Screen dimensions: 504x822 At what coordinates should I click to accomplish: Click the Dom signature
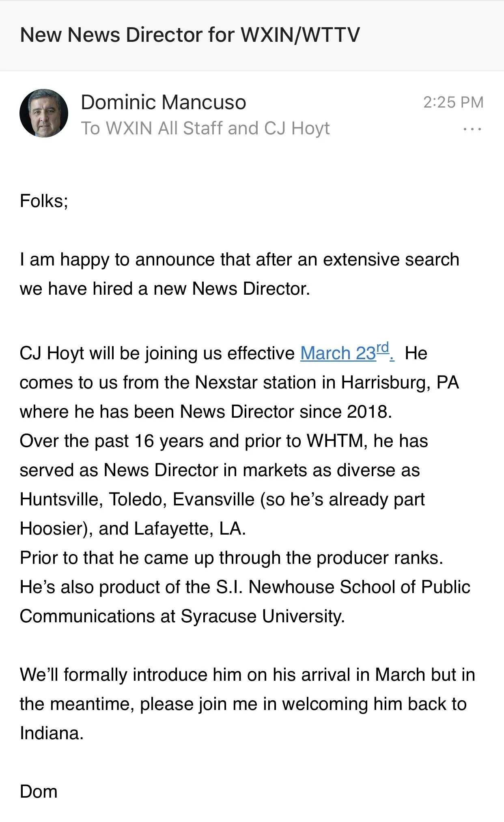39,792
